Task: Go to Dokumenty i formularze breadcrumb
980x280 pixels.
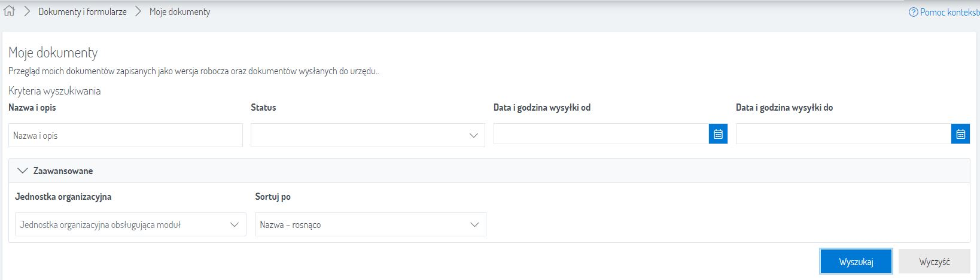Action: coord(83,12)
